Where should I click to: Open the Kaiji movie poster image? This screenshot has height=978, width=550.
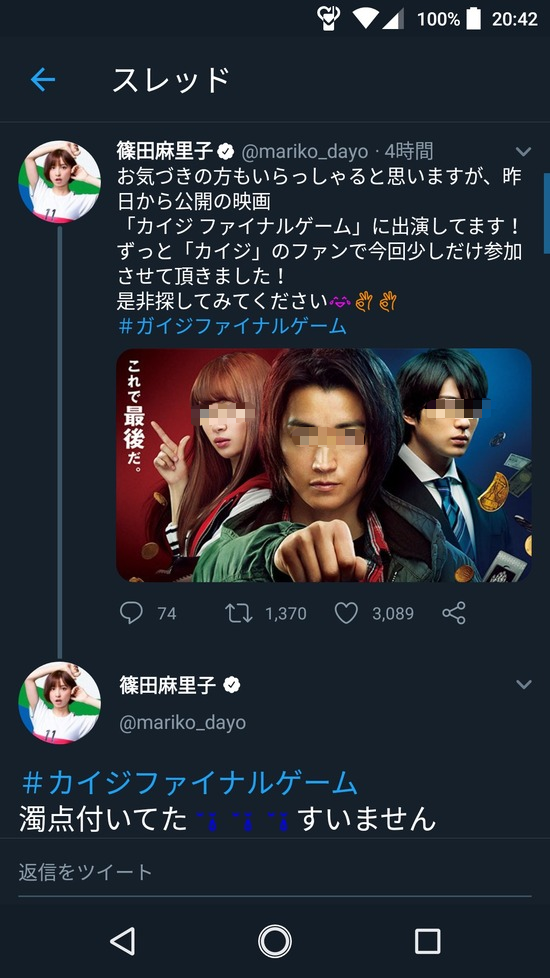[x=324, y=465]
